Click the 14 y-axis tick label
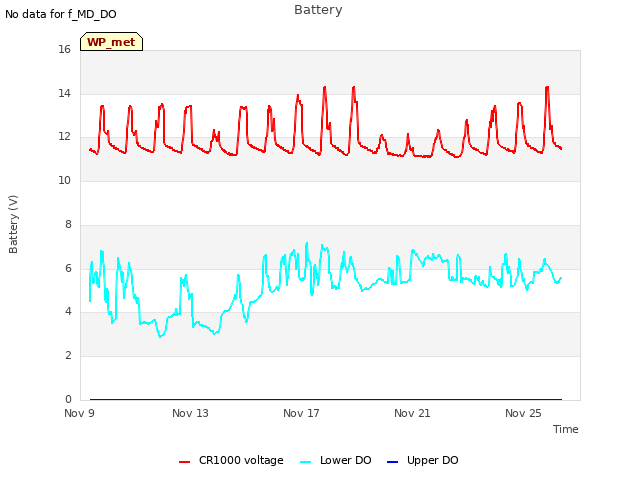This screenshot has width=640, height=480. pos(64,93)
